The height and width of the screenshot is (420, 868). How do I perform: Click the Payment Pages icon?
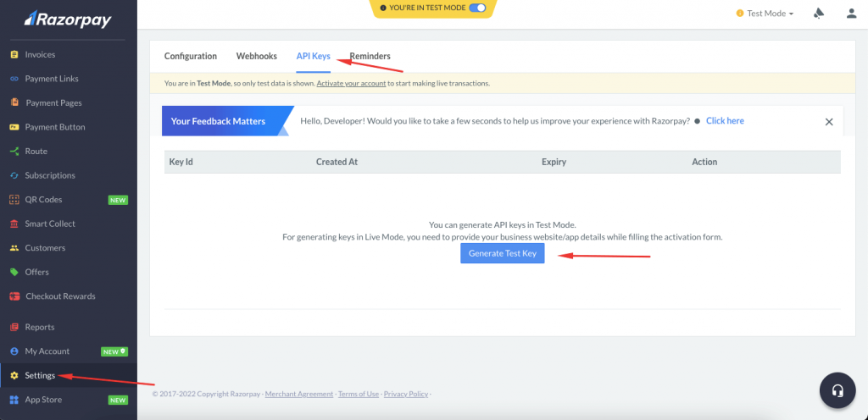[14, 102]
